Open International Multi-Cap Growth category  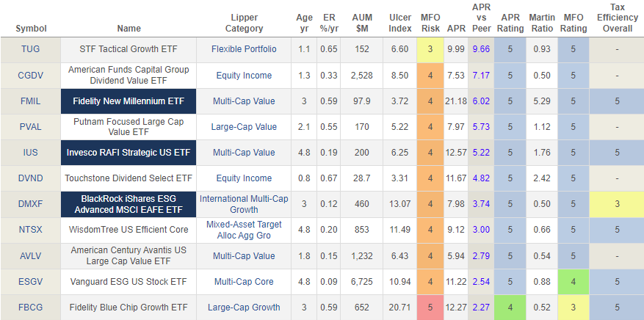(x=244, y=204)
